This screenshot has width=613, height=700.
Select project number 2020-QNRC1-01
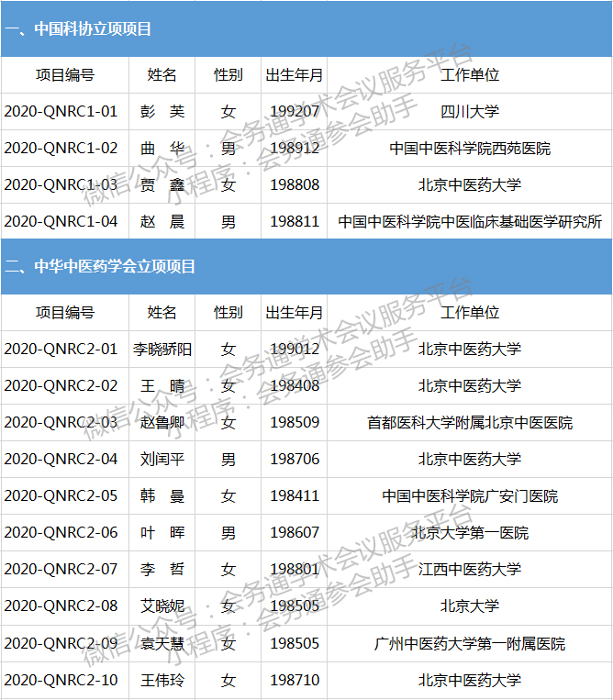coord(61,111)
